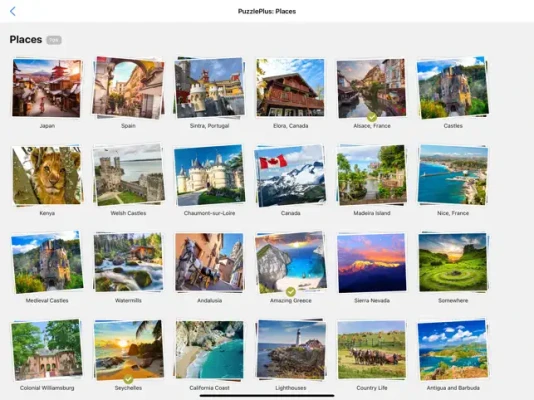Open the Spain puzzle thumbnail
This screenshot has height=400, width=534.
(128, 88)
